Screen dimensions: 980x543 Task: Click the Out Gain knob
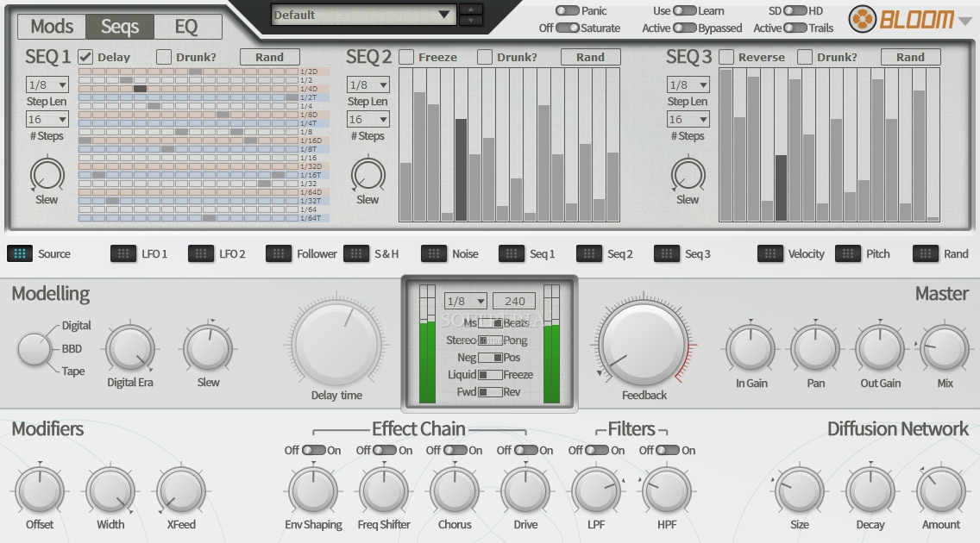coord(880,348)
